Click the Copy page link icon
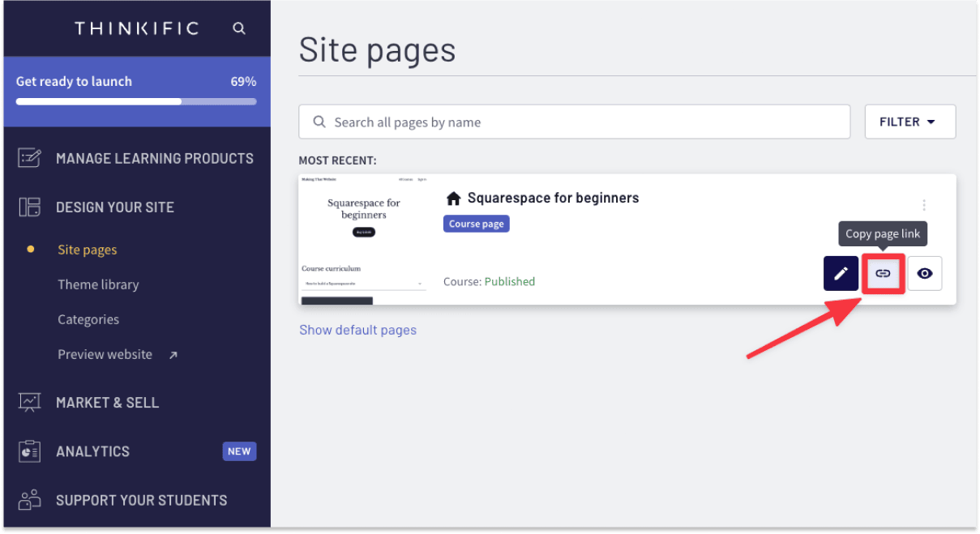 pos(883,273)
